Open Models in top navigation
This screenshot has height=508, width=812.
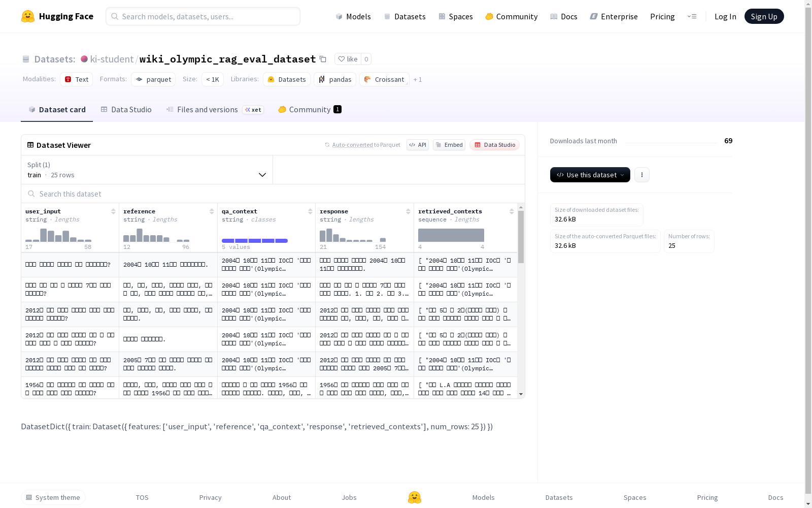click(353, 16)
